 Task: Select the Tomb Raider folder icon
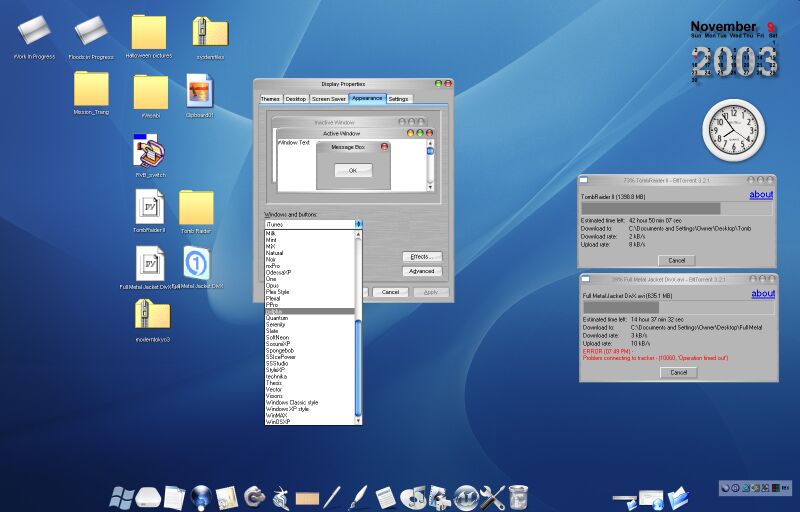pyautogui.click(x=196, y=208)
